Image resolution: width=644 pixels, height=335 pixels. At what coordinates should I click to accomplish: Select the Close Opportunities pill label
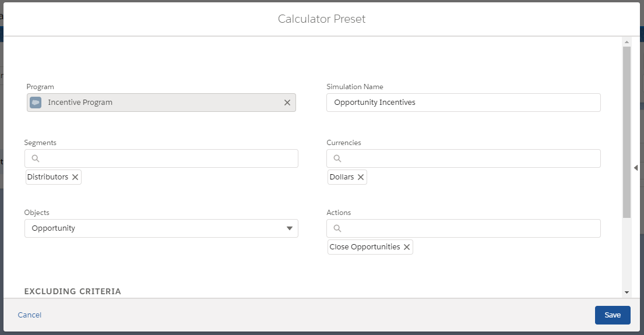pos(365,246)
